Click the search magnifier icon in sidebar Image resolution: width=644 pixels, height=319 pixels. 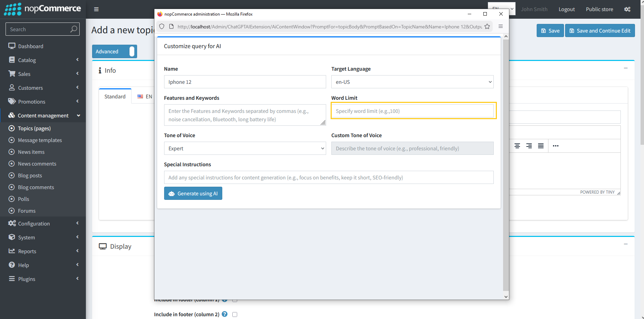point(74,29)
